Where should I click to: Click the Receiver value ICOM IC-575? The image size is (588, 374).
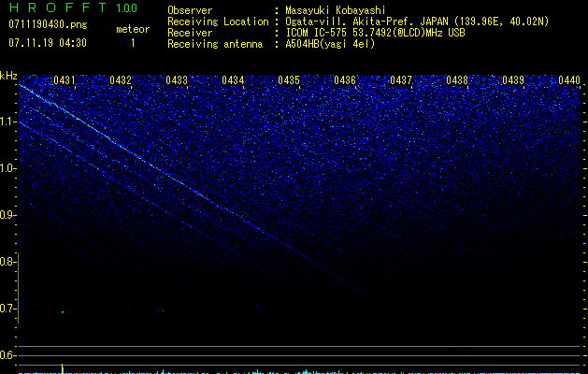click(x=317, y=33)
